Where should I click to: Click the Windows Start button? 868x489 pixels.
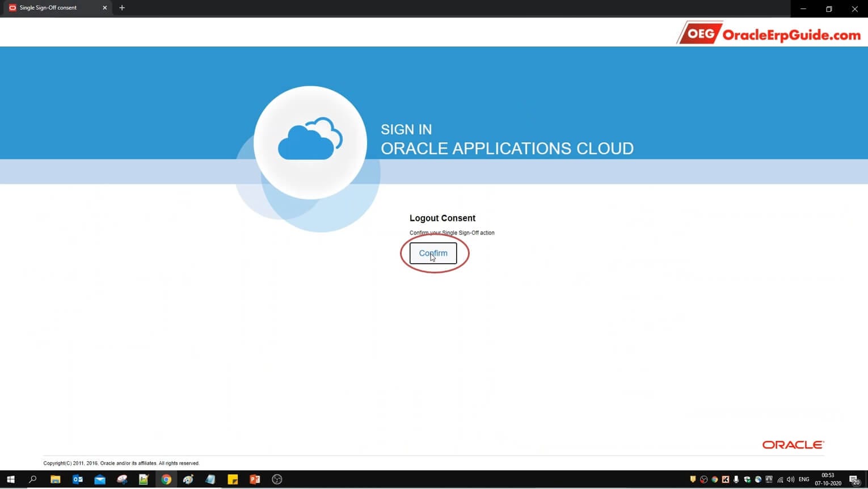click(x=10, y=479)
